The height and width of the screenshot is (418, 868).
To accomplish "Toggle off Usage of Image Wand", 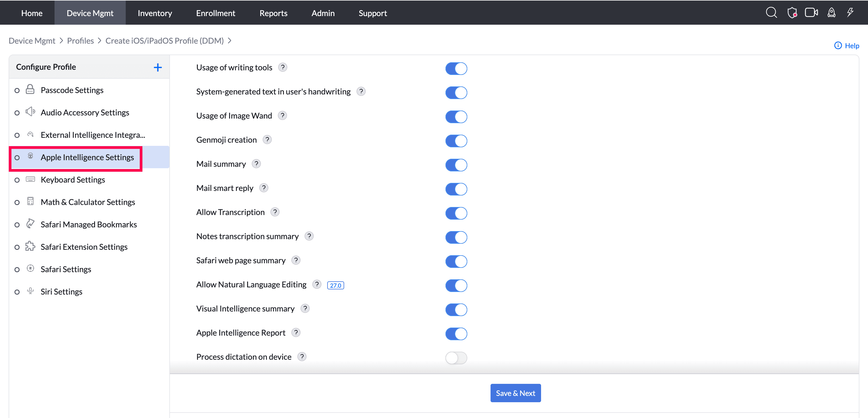I will (x=456, y=117).
